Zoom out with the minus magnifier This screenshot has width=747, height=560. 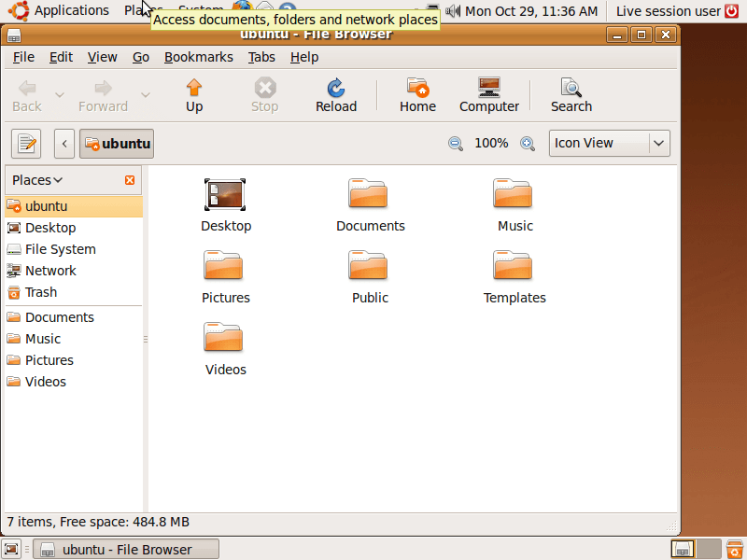click(456, 144)
